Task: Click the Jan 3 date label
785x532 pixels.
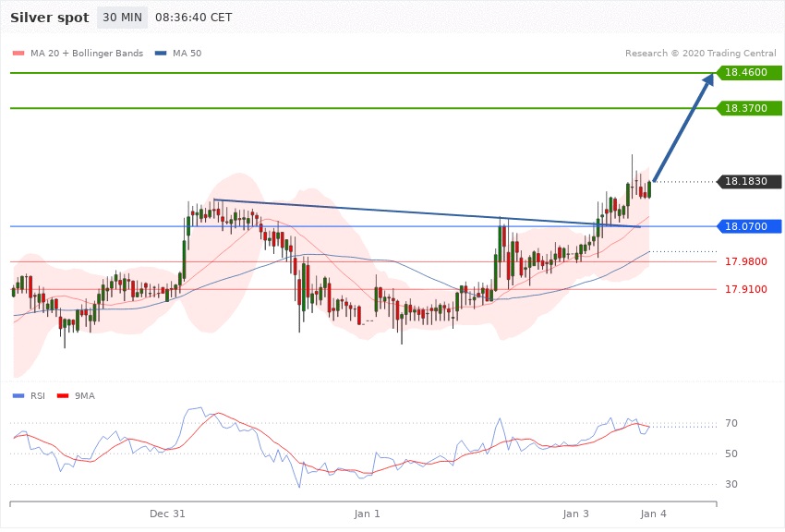Action: click(x=575, y=514)
